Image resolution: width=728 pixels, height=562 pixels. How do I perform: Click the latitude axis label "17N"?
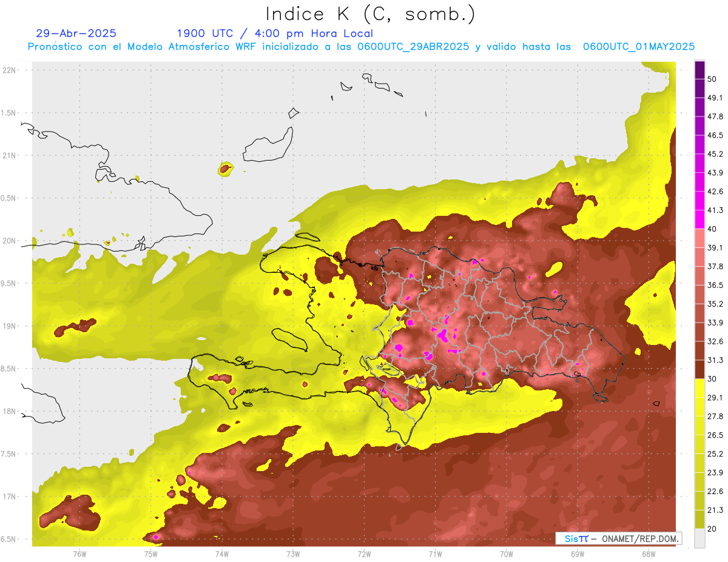click(10, 497)
